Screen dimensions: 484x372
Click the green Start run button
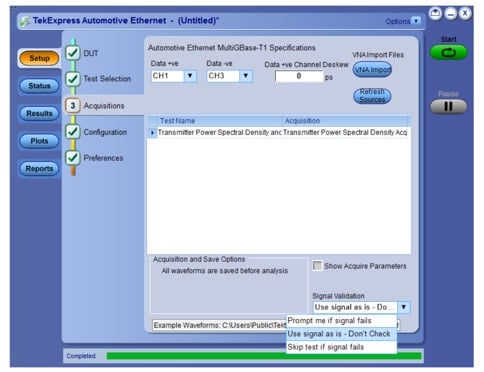pyautogui.click(x=448, y=52)
